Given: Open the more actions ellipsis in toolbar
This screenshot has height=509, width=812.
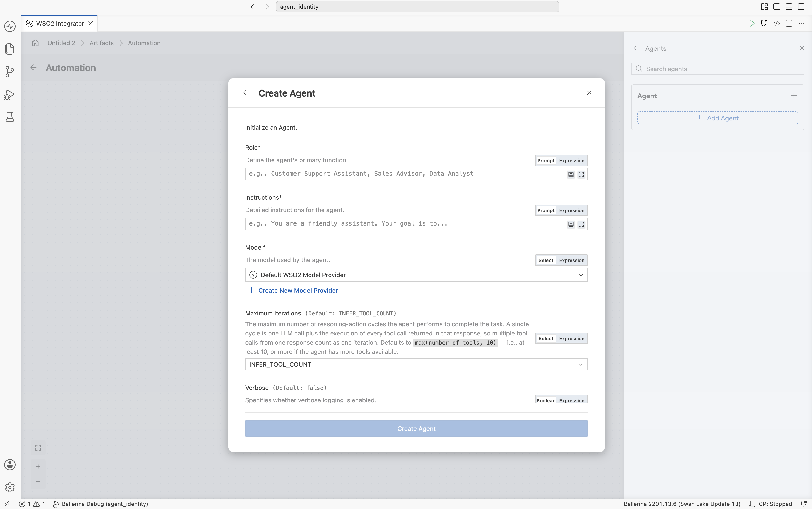Looking at the screenshot, I should coord(801,23).
